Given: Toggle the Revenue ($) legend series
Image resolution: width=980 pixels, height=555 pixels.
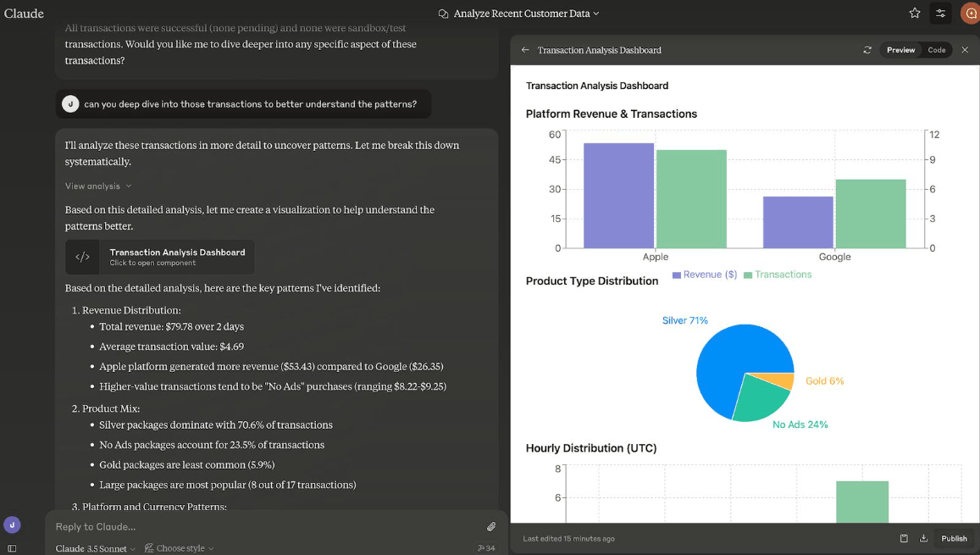Looking at the screenshot, I should tap(705, 275).
